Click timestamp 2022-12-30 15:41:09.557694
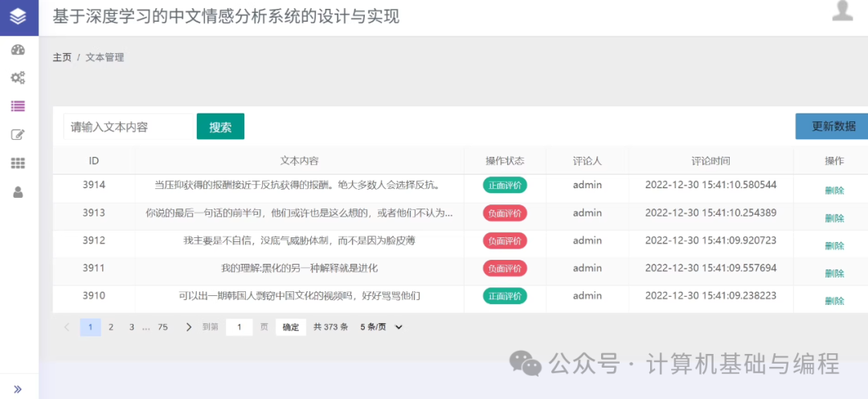 (710, 268)
